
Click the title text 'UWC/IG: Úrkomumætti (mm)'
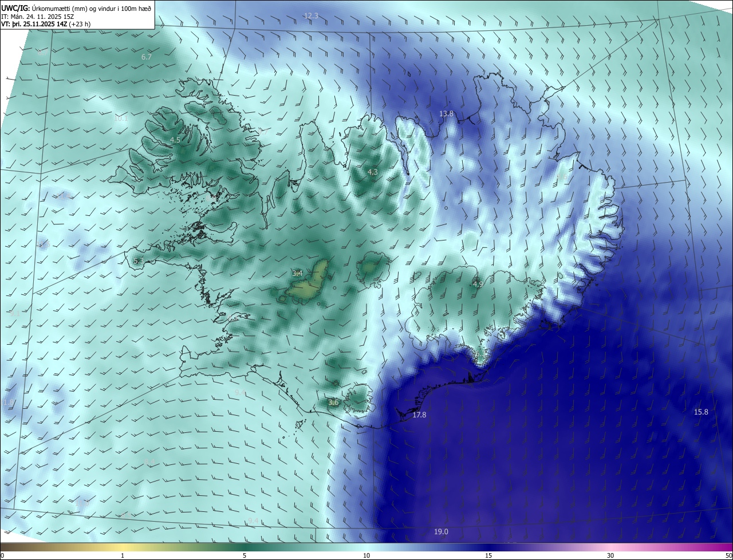point(45,8)
